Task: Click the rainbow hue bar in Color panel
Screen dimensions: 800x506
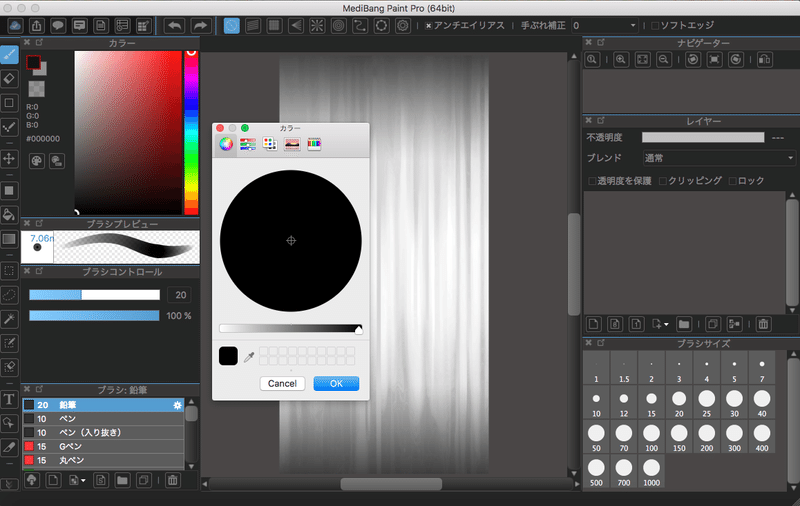Action: (191, 133)
